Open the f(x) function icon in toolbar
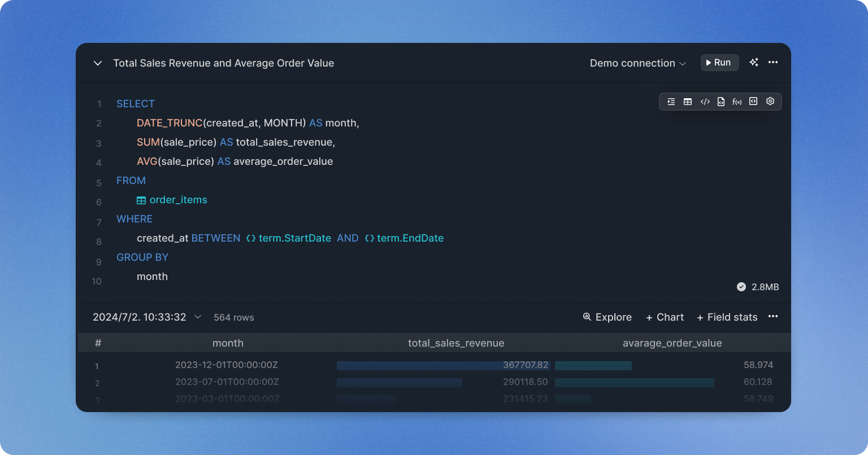Screen dimensions: 868x455 click(737, 102)
